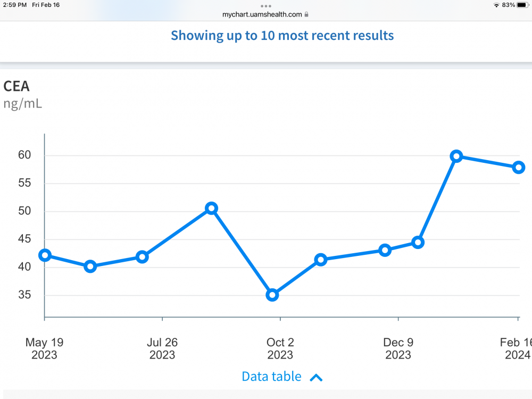Tap the Wi-Fi status icon
This screenshot has width=532, height=399.
pyautogui.click(x=496, y=5)
